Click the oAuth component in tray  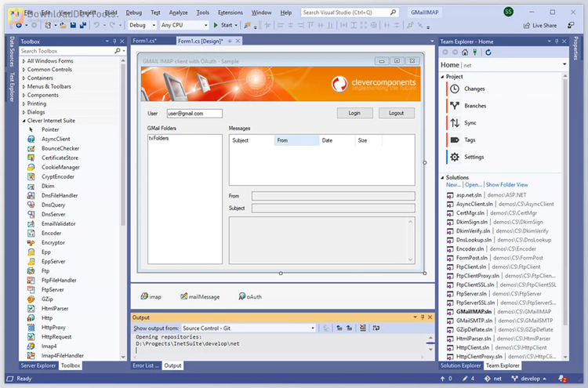point(250,296)
